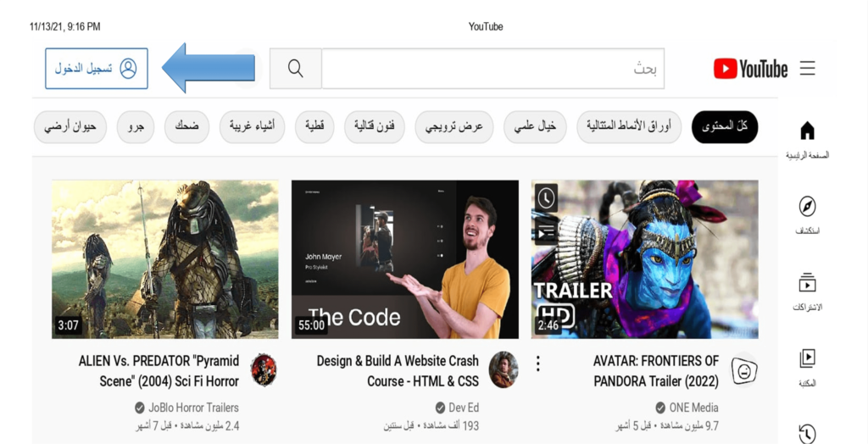Open three-dot menu for Avatar video
This screenshot has height=444, width=868.
point(537,364)
